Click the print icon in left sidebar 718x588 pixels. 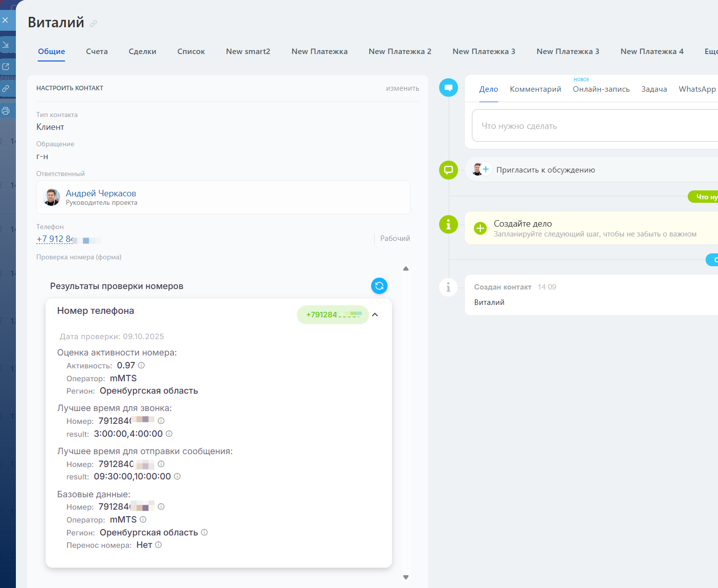point(6,111)
